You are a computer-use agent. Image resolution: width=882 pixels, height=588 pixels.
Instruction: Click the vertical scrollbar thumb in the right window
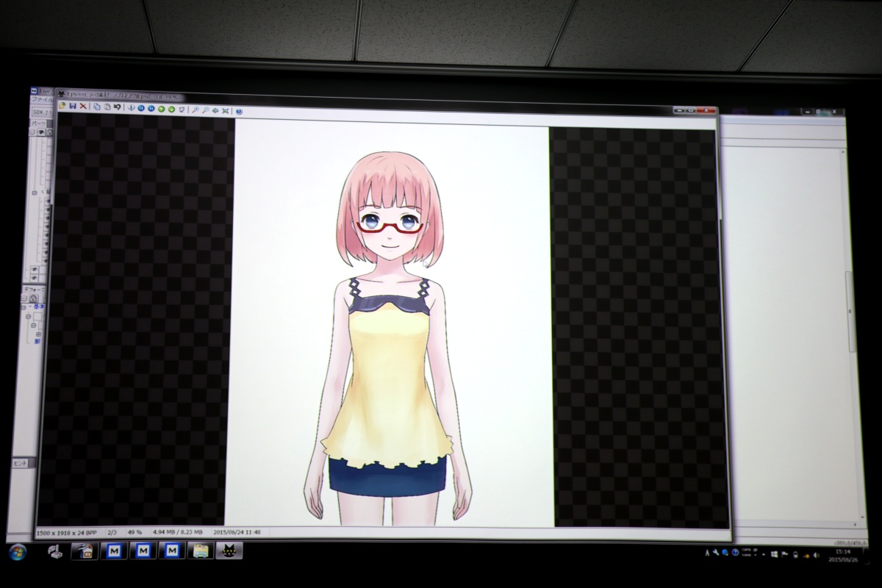[x=850, y=312]
